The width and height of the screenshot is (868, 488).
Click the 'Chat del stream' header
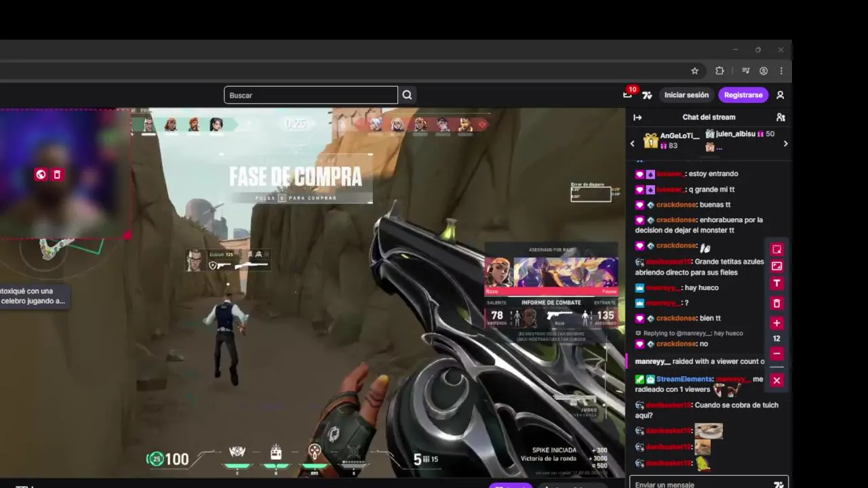(x=709, y=117)
